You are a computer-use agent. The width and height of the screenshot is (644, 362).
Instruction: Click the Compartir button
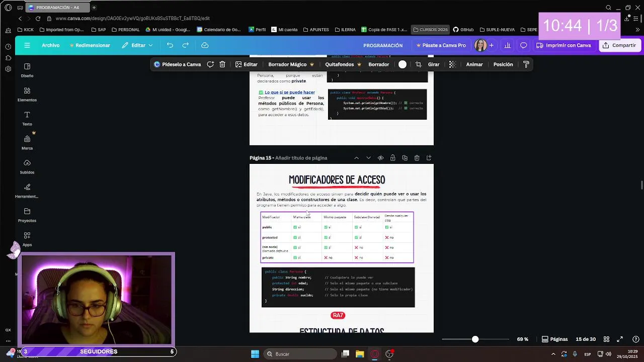(x=619, y=45)
